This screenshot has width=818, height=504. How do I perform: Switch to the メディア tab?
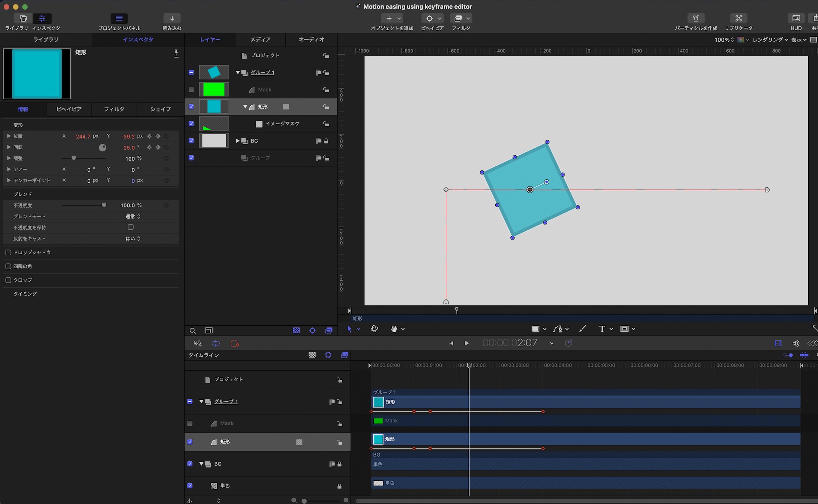click(261, 40)
